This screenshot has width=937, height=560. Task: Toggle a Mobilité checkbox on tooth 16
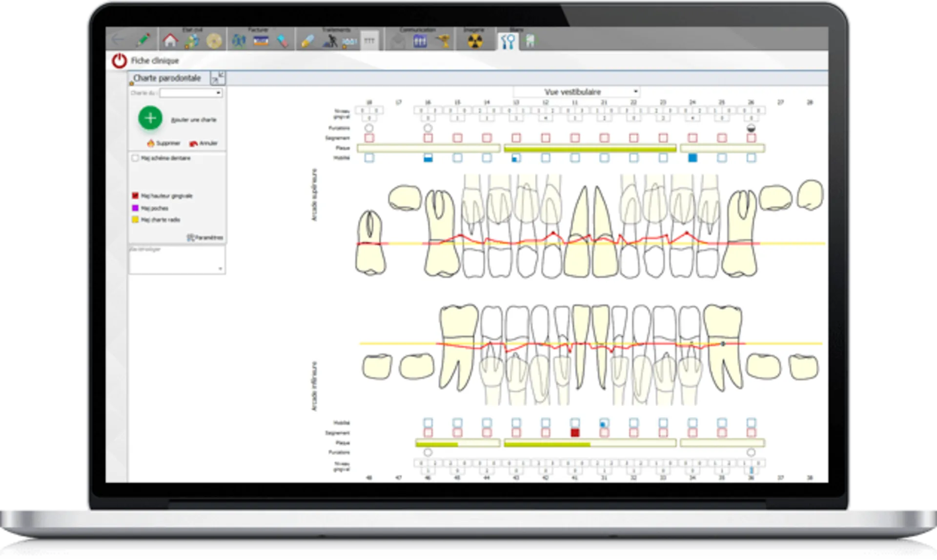tap(428, 158)
